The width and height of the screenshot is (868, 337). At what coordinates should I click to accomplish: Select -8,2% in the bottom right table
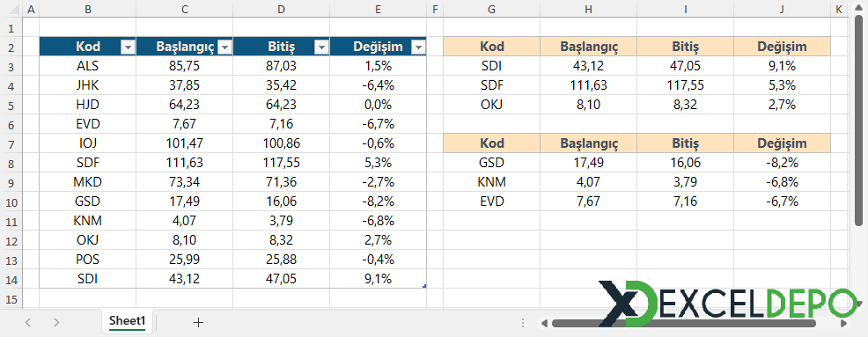tap(783, 164)
